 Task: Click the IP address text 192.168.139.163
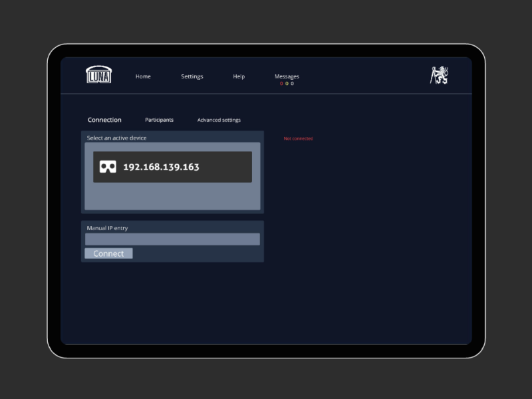click(x=161, y=167)
